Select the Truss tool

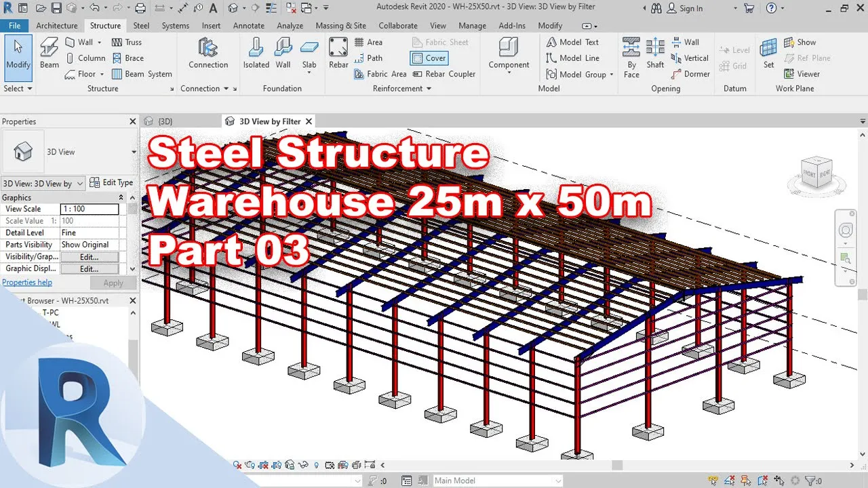tap(127, 42)
